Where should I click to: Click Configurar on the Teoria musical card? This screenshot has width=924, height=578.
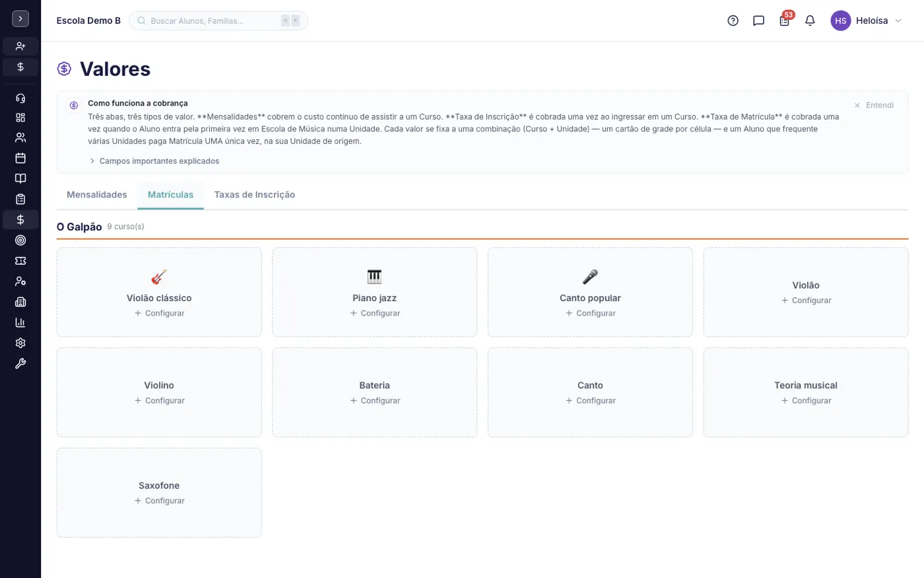pyautogui.click(x=806, y=401)
